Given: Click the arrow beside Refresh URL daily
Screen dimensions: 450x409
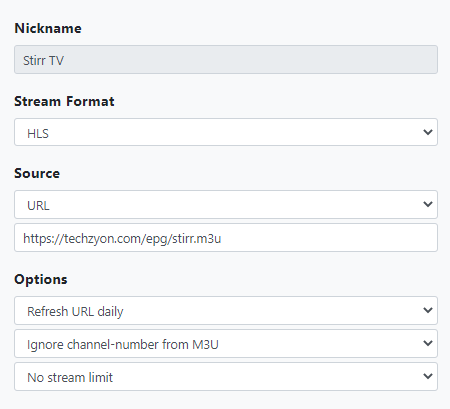Looking at the screenshot, I should click(428, 310).
